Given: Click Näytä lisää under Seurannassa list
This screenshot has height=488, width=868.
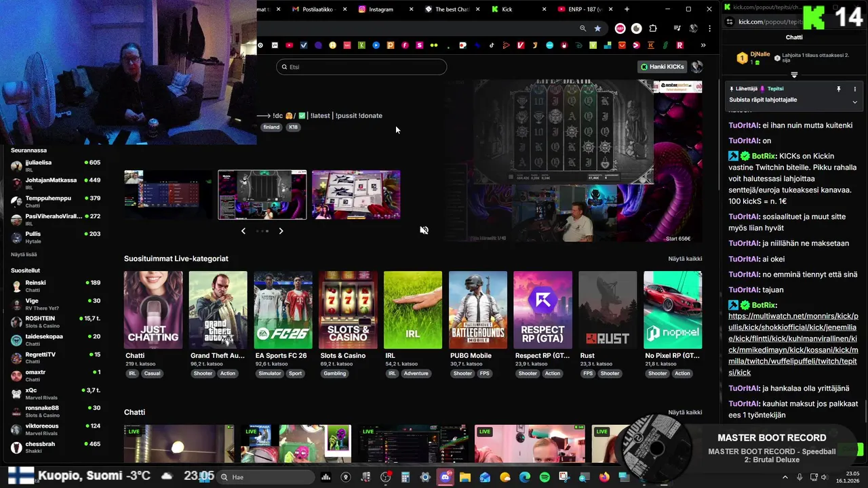Looking at the screenshot, I should pyautogui.click(x=24, y=254).
